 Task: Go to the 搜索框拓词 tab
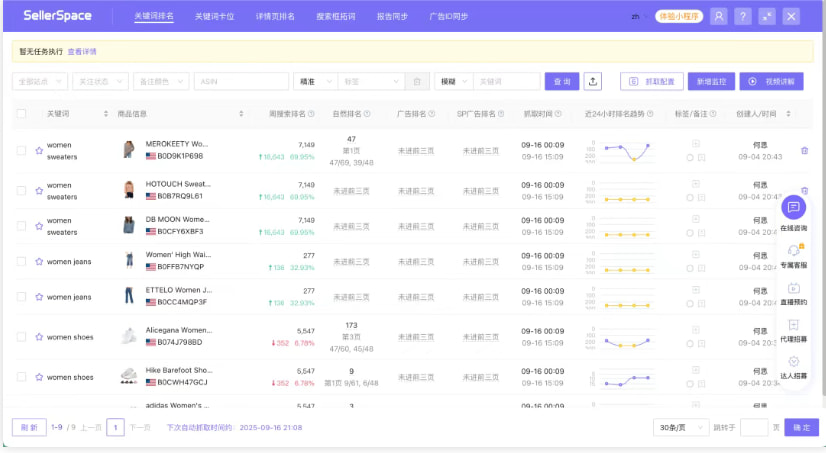pos(335,17)
